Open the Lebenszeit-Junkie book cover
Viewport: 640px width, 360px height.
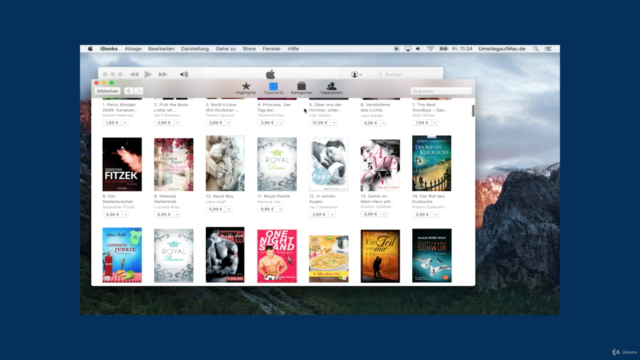[122, 255]
